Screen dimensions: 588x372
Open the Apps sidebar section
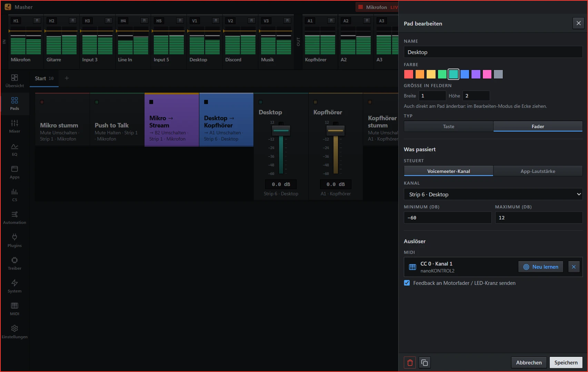point(14,172)
